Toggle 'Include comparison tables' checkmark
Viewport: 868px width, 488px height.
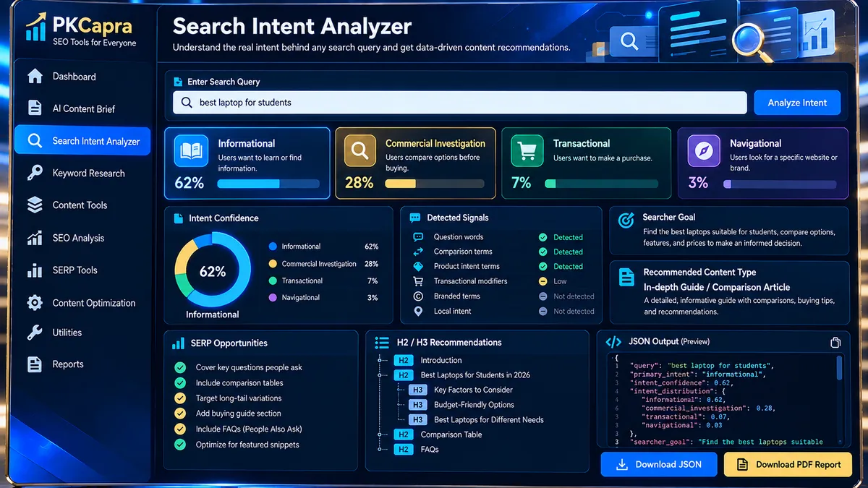coord(180,382)
